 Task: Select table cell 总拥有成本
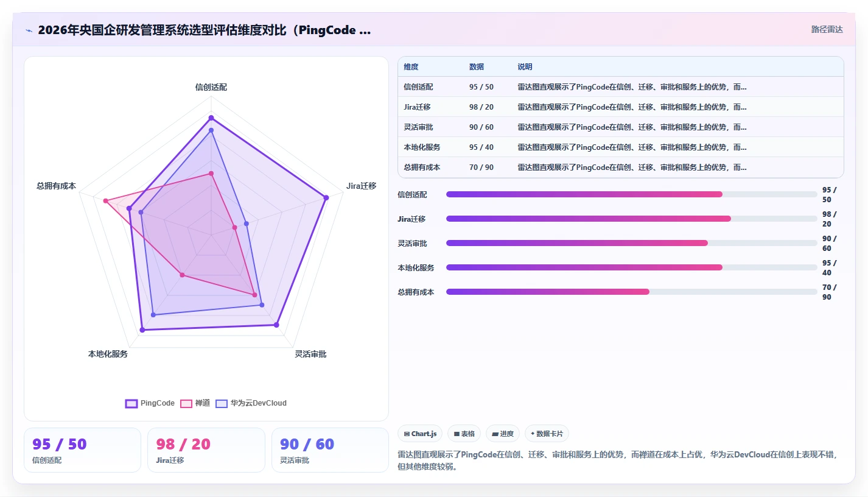coord(422,167)
